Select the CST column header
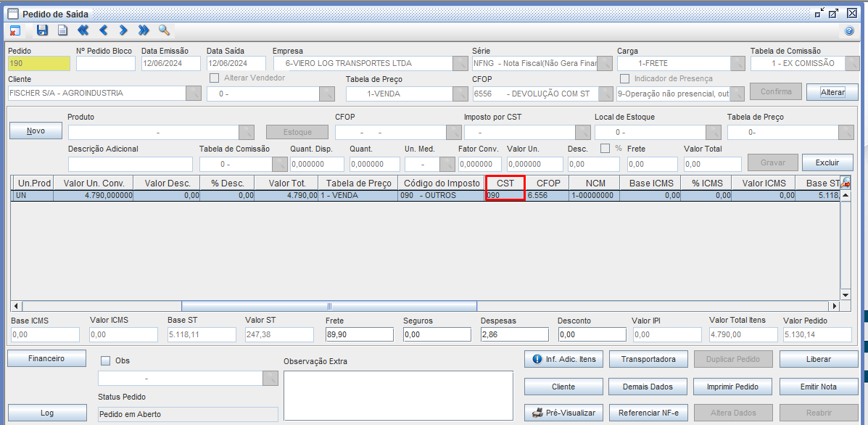Screen dimensions: 868x425 click(x=504, y=183)
